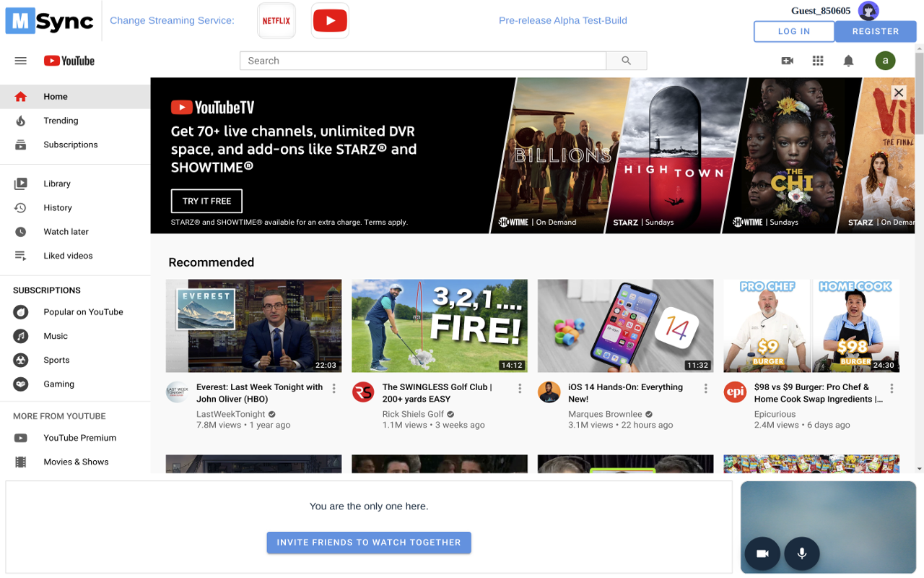The width and height of the screenshot is (924, 578).
Task: Open iOS 14 Hands-On: Everything New title
Action: (626, 393)
